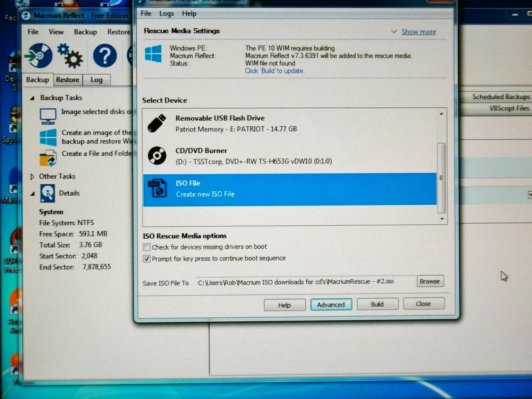Switch to the Log tab
Screen dimensions: 532x399
96,80
